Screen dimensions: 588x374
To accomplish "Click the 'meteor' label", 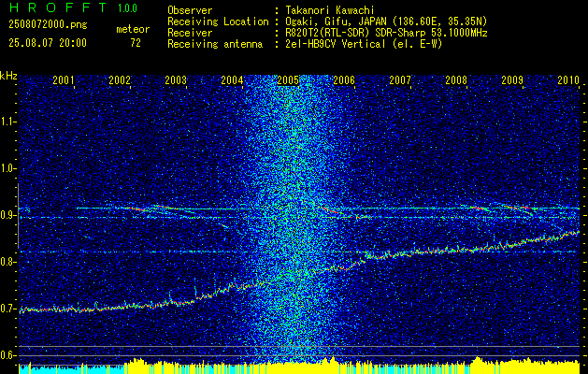I will [x=133, y=29].
